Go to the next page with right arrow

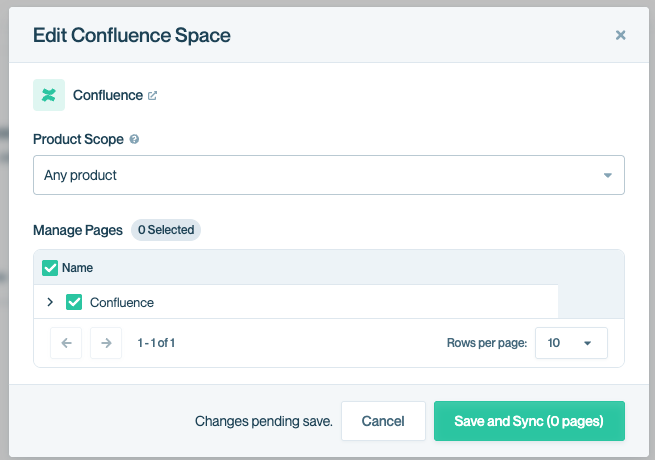106,343
